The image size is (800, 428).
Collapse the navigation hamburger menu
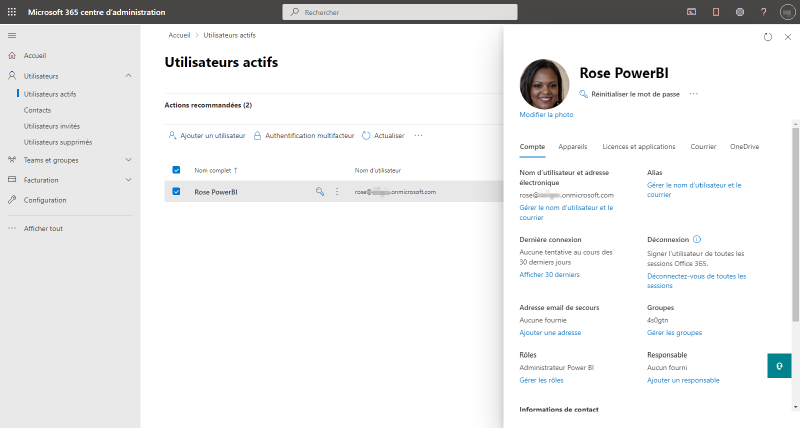12,35
